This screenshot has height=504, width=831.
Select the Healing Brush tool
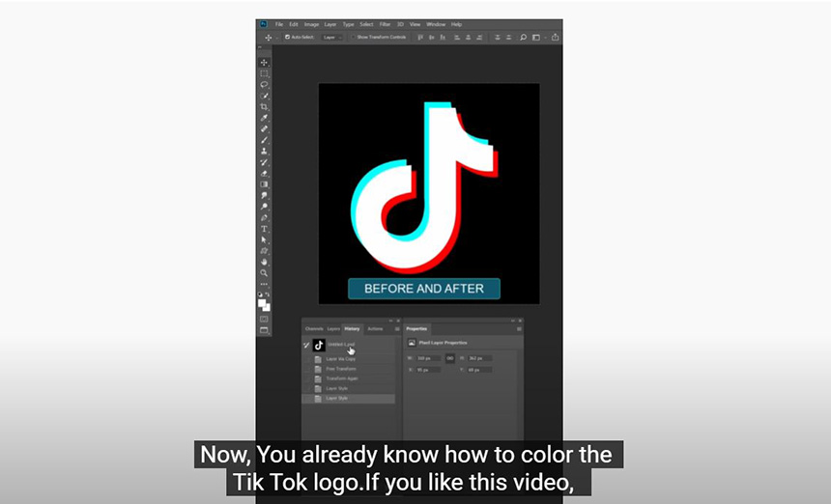pyautogui.click(x=264, y=129)
